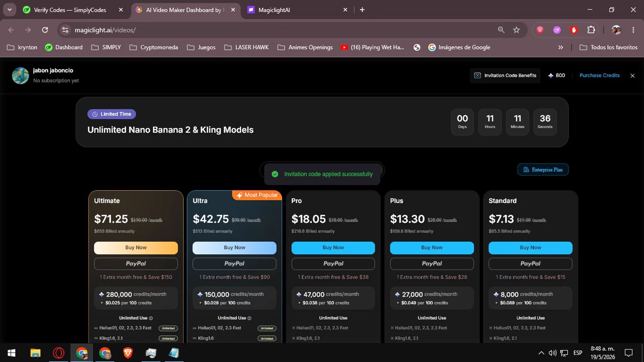This screenshot has width=644, height=362.
Task: Buy Now for the Plus plan
Action: coord(432,248)
